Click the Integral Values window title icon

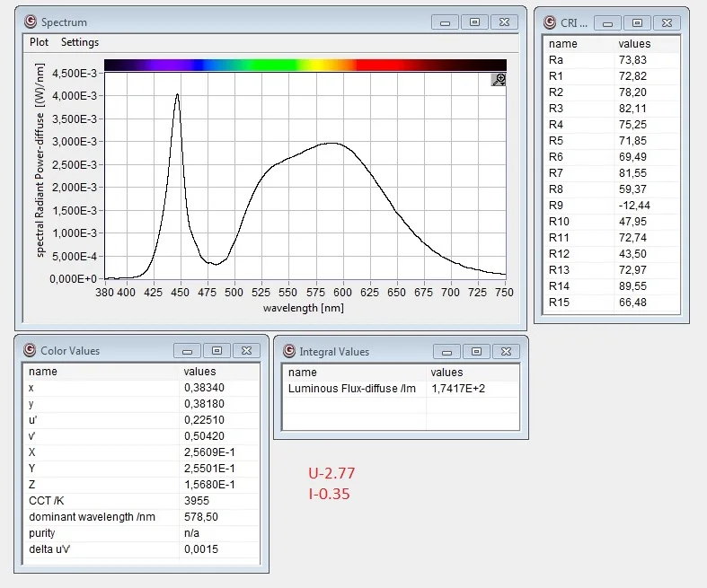(x=288, y=352)
